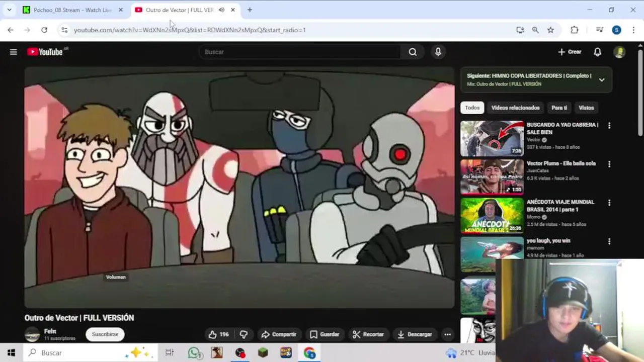644x362 pixels.
Task: Start voice search with the microphone icon
Action: point(438,52)
